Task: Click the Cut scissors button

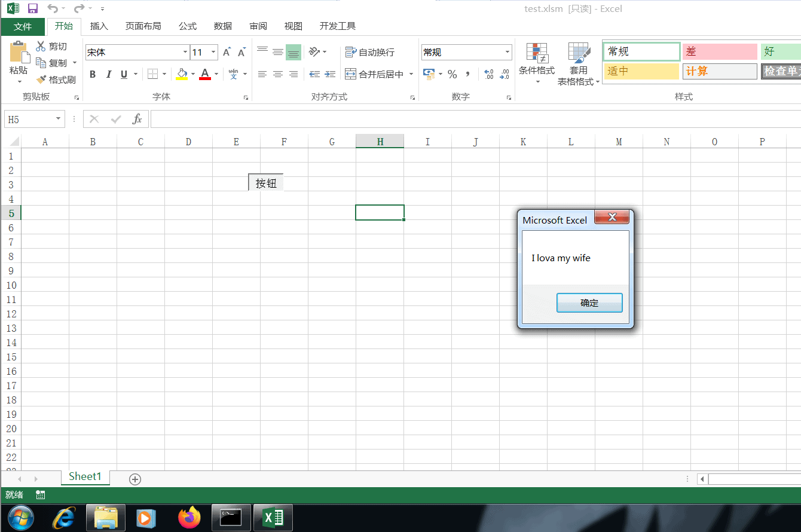Action: pyautogui.click(x=51, y=46)
